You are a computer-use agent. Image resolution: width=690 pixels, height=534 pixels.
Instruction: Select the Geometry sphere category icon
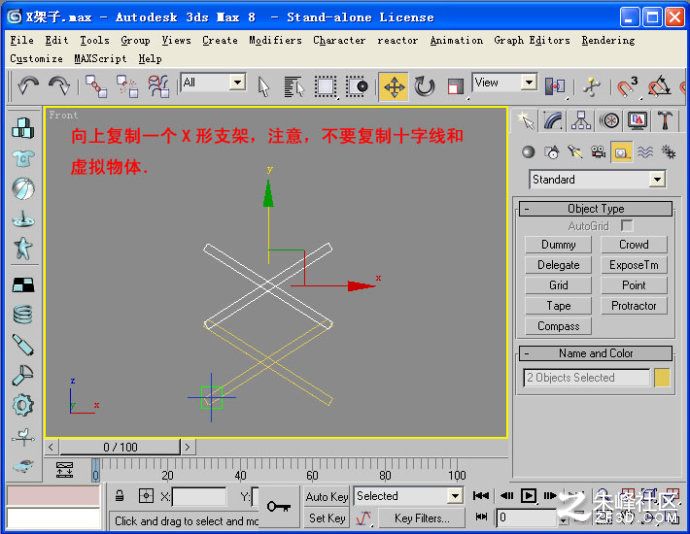pyautogui.click(x=528, y=152)
